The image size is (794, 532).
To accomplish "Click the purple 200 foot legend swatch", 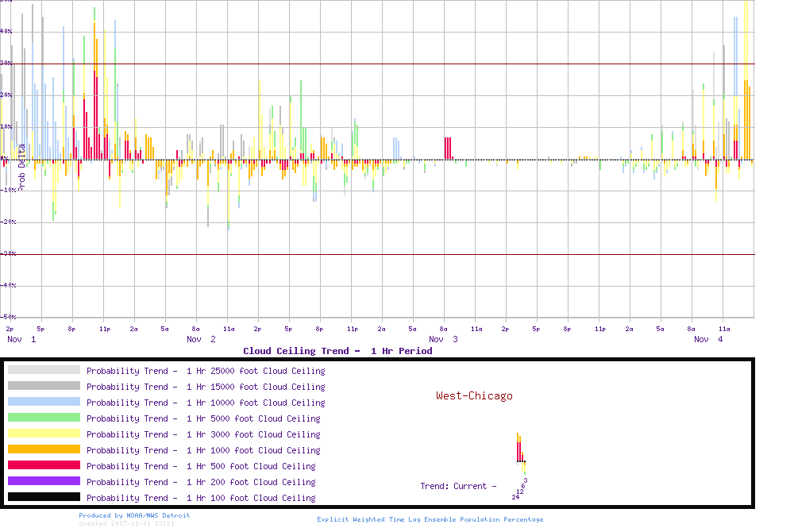I will (x=44, y=481).
